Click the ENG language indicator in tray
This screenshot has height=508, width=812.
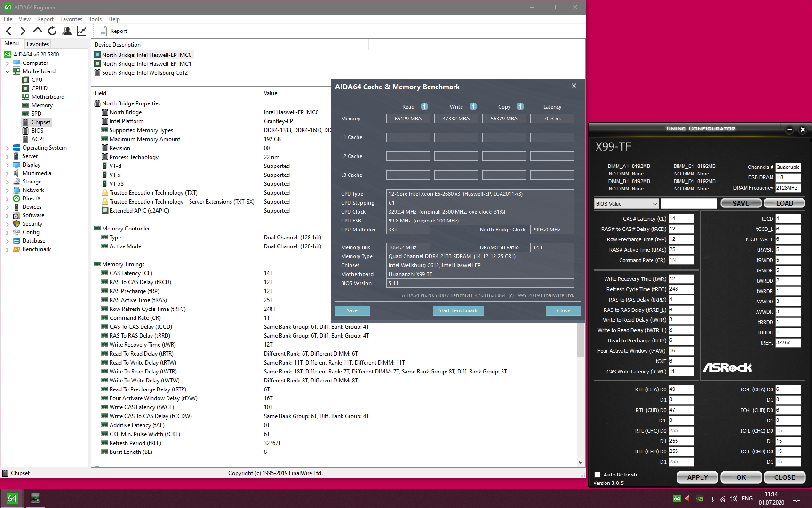point(747,499)
